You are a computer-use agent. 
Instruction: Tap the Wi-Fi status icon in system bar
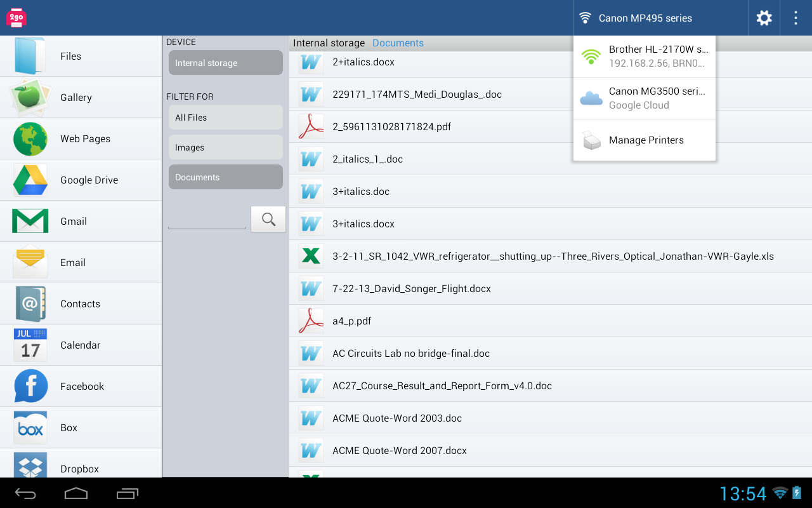(x=780, y=493)
